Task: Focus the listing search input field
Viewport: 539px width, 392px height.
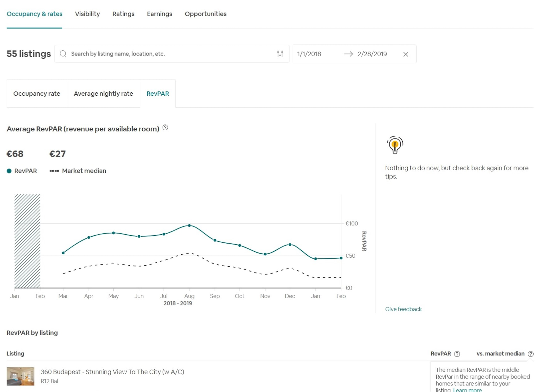Action: (172, 54)
